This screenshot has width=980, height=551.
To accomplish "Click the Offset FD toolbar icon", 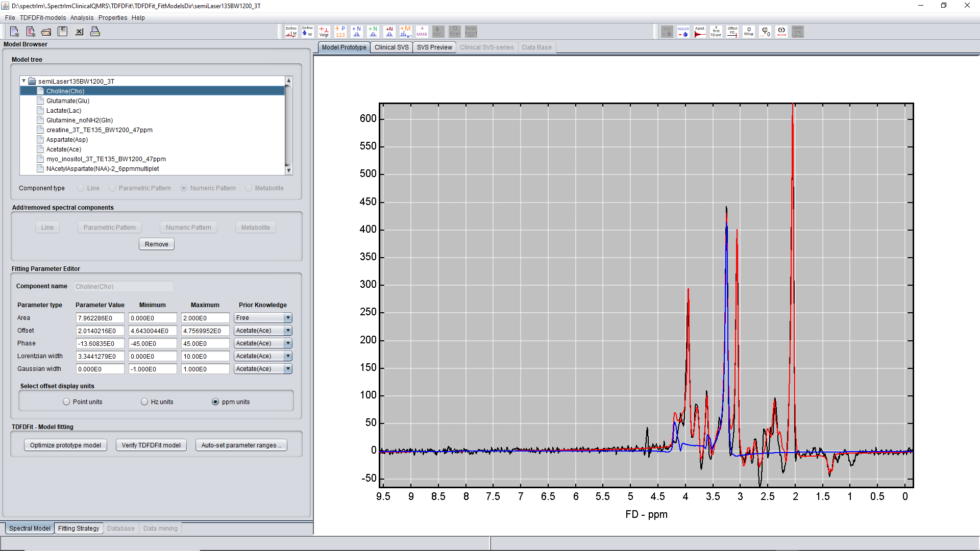I will (x=732, y=32).
